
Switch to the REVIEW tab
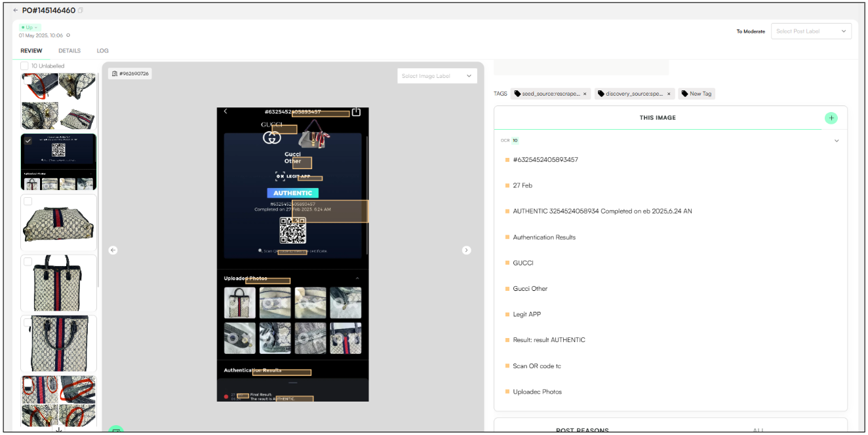(31, 50)
